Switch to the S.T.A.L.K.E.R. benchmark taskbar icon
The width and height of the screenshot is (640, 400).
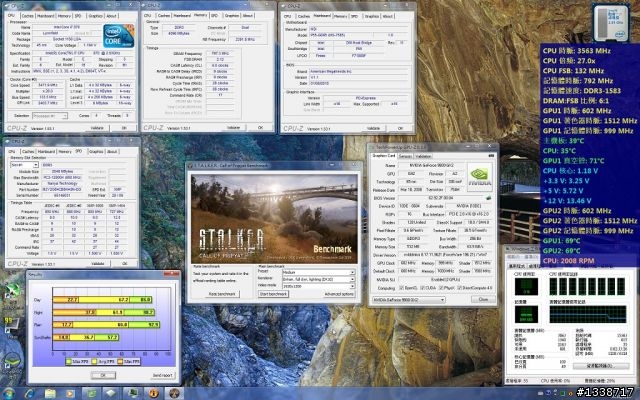pyautogui.click(x=174, y=394)
